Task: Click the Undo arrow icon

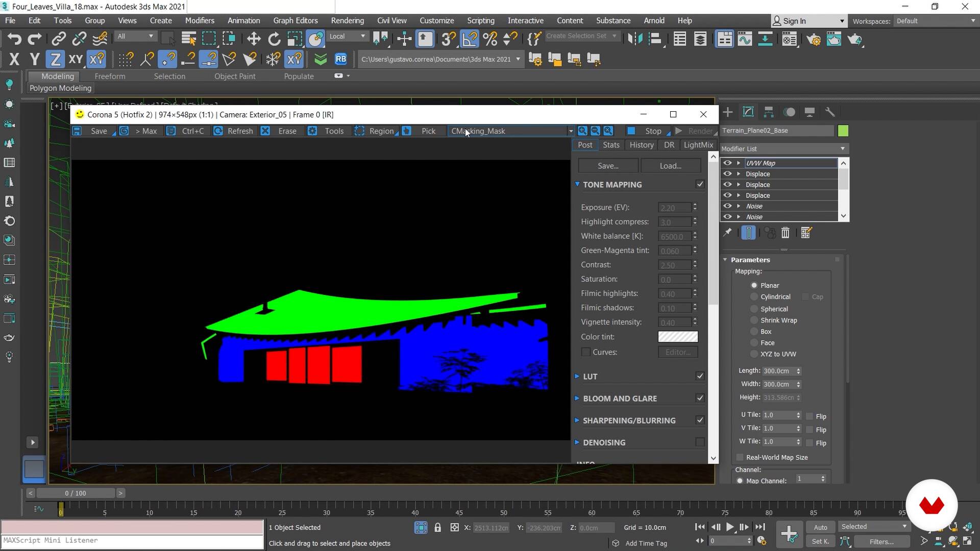Action: (14, 39)
